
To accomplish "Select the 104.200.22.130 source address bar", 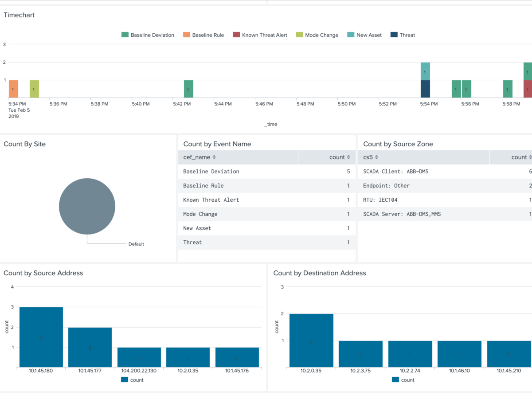I will 139,357.
